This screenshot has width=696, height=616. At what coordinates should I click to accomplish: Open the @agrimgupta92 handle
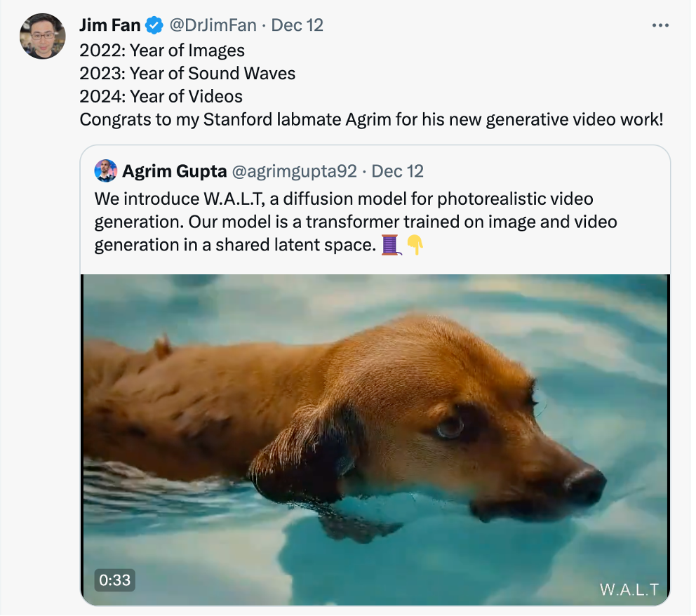[x=294, y=171]
